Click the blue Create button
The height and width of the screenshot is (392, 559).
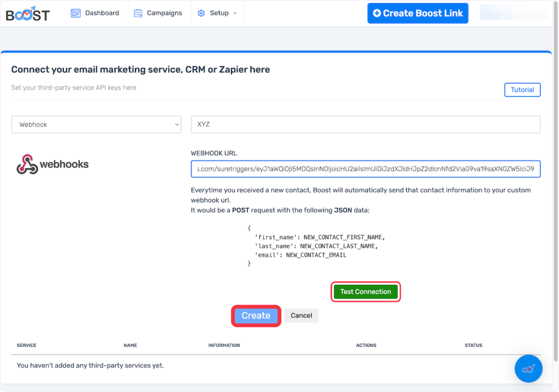click(256, 316)
